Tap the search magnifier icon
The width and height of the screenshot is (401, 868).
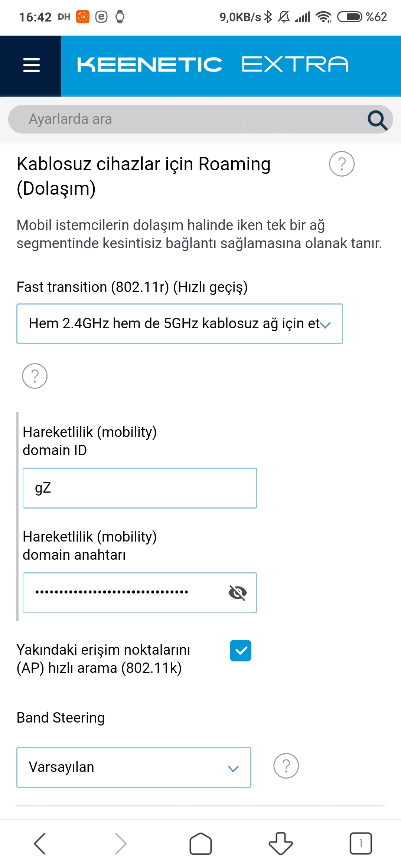point(377,120)
